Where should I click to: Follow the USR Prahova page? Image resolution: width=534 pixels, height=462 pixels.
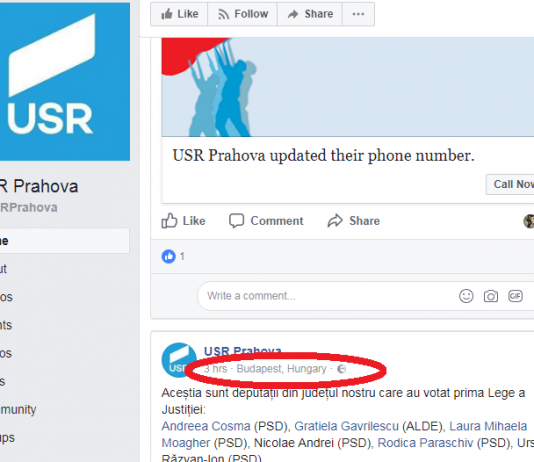click(242, 14)
